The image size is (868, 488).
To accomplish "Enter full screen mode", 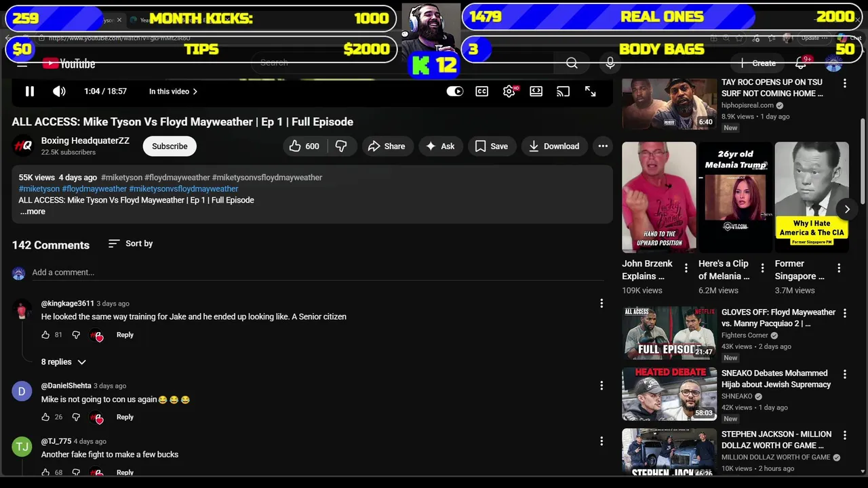I will [x=590, y=91].
